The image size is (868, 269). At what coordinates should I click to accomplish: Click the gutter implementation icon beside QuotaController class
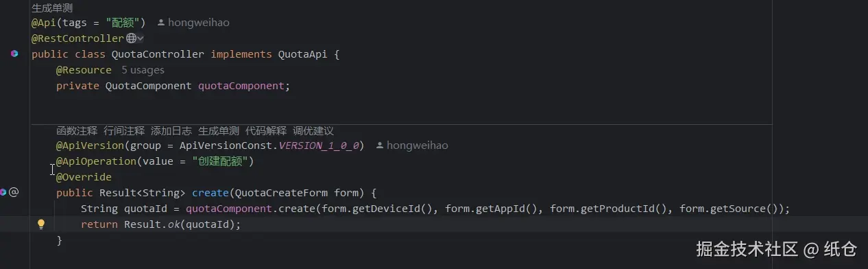point(14,54)
